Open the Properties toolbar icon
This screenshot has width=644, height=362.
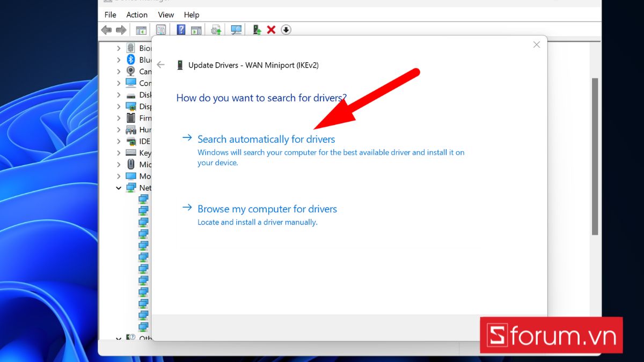coord(161,30)
